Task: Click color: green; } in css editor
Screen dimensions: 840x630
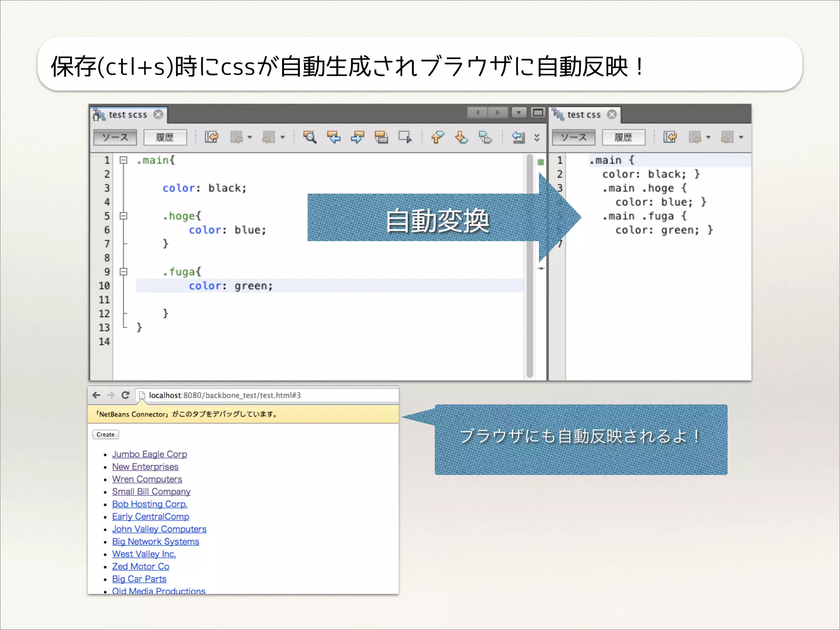Action: tap(664, 230)
